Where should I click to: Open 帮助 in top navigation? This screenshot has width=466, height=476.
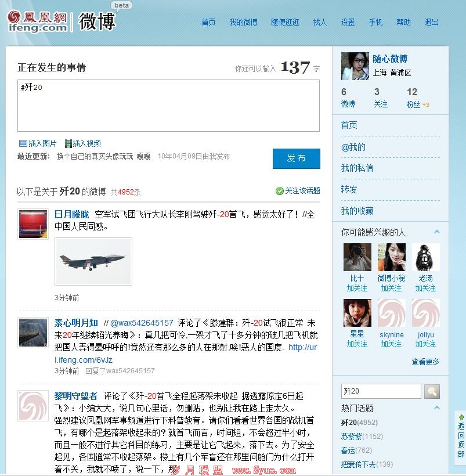tap(403, 22)
